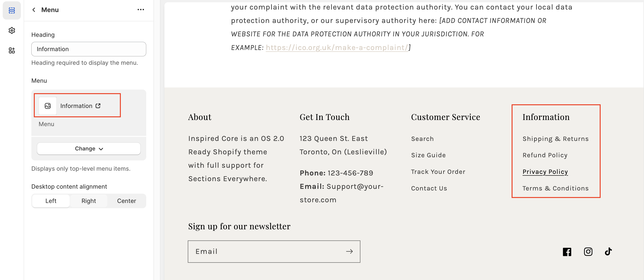Open Theme settings gear icon
The height and width of the screenshot is (280, 644).
[12, 30]
